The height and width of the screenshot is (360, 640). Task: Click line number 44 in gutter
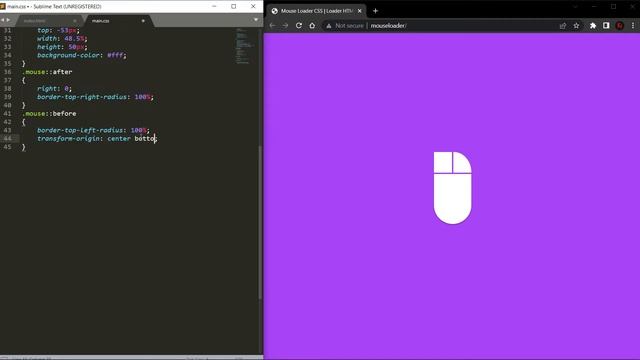click(x=7, y=138)
